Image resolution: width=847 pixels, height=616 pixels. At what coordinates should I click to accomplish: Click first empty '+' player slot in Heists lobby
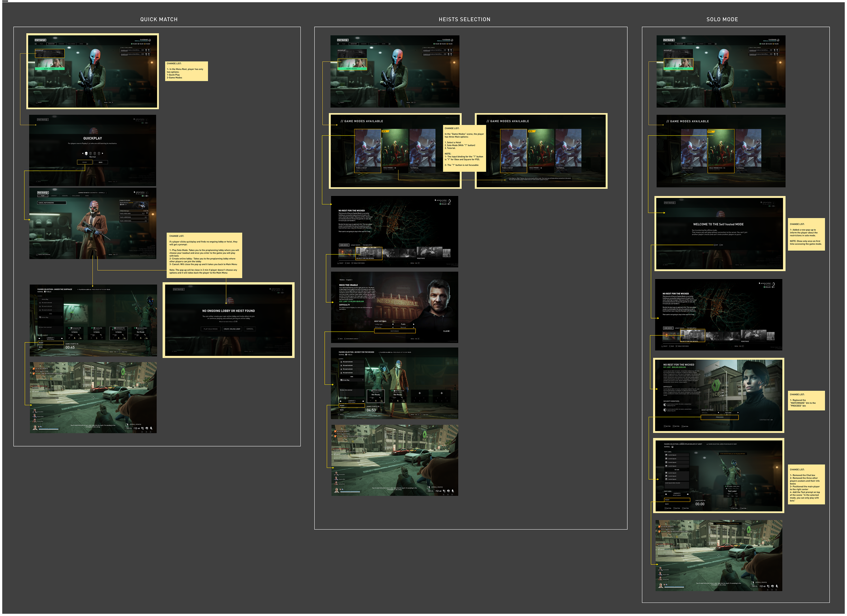pyautogui.click(x=419, y=396)
